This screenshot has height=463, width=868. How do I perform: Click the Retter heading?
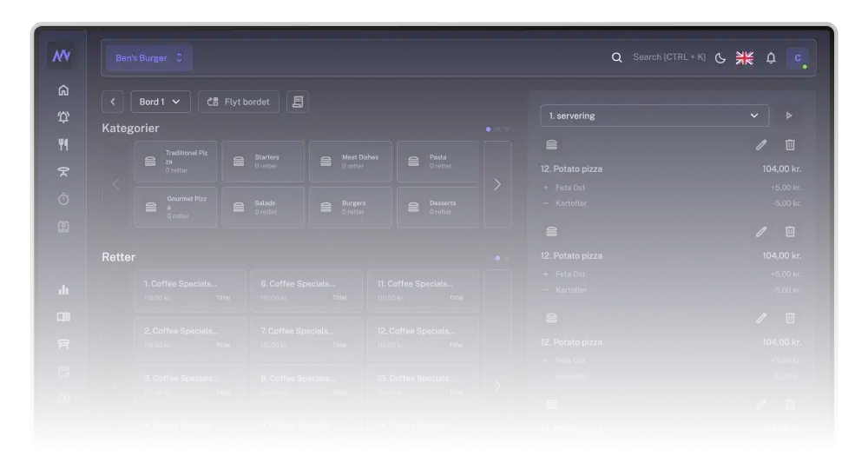(x=118, y=257)
